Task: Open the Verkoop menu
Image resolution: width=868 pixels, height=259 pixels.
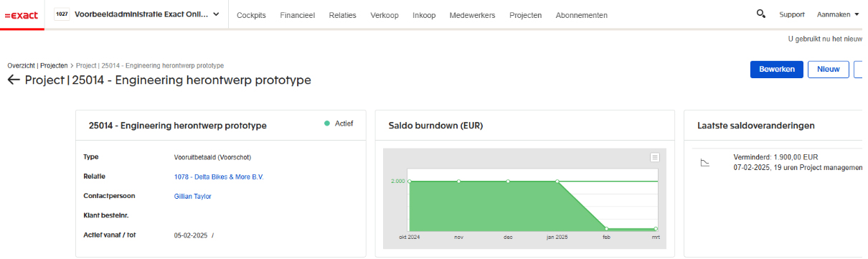Action: coord(385,15)
